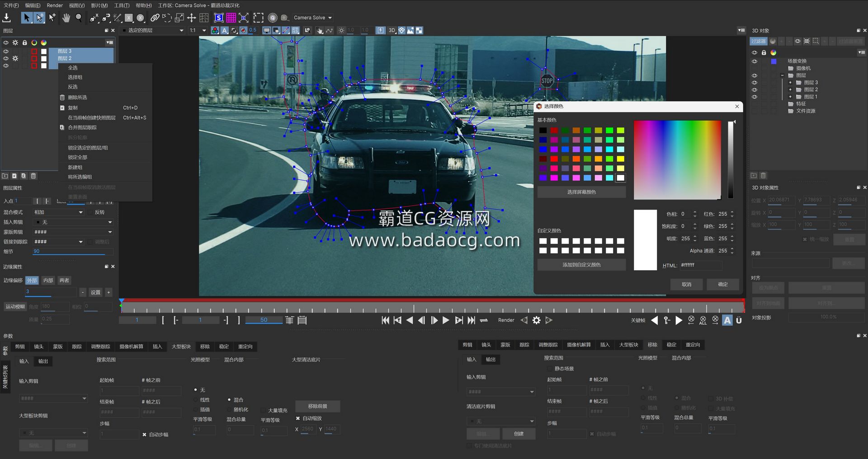Select the 线性 radio button
868x459 pixels.
pos(196,400)
